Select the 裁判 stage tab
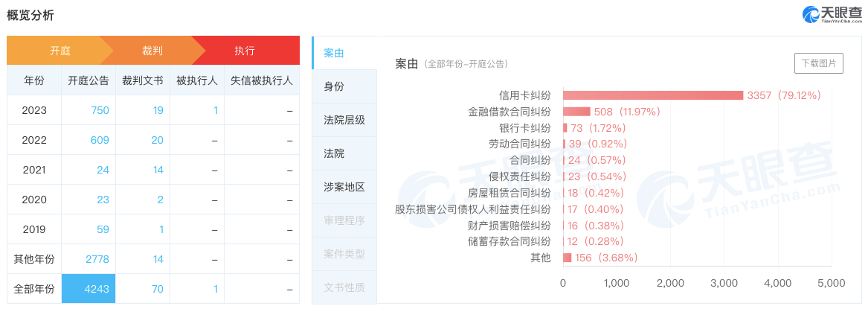 (152, 51)
